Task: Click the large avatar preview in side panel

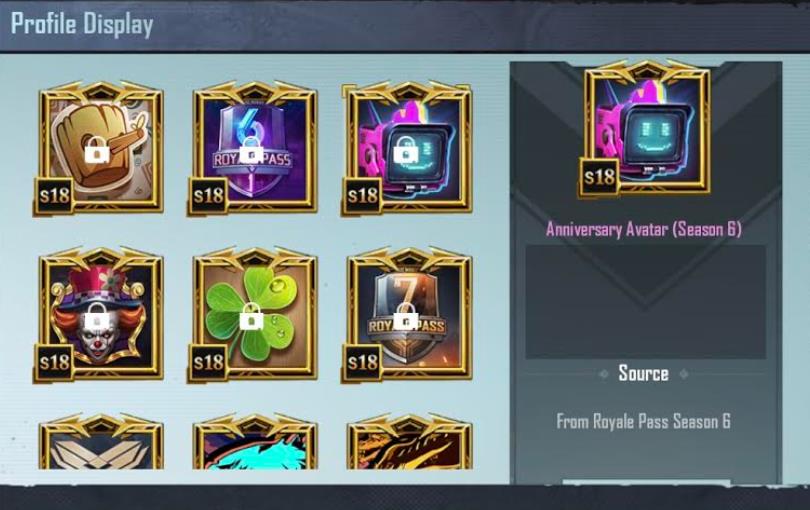Action: pos(647,128)
